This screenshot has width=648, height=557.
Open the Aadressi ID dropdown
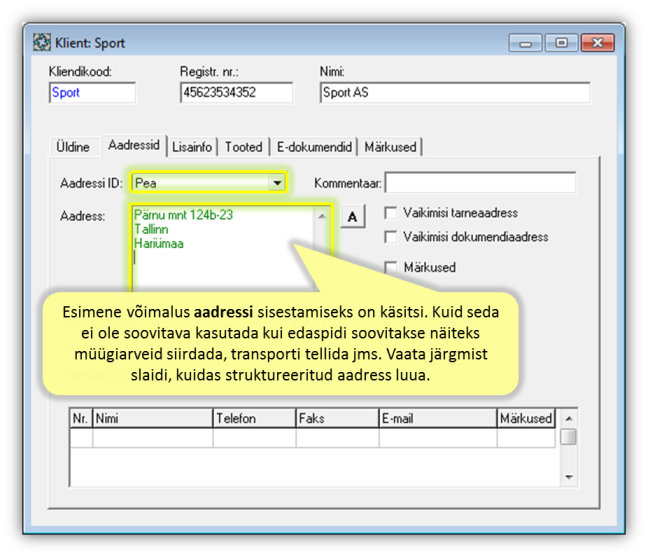(277, 183)
